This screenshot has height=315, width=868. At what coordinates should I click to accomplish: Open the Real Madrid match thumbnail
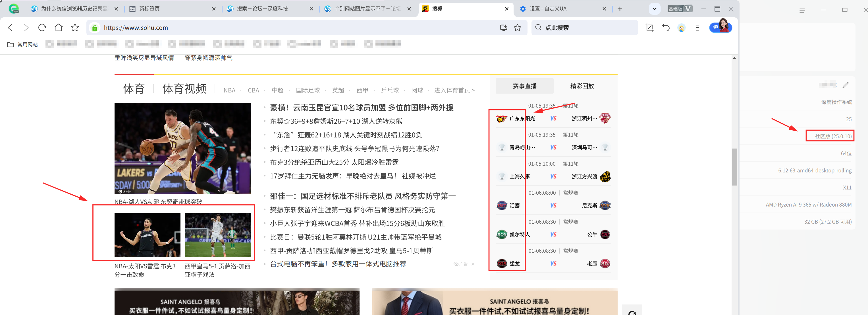(218, 235)
